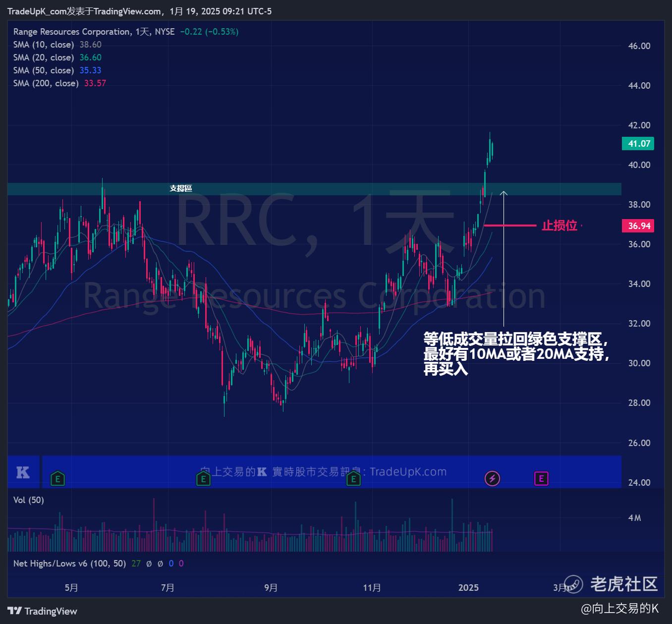Select the SMA (10, close) legend row
The height and width of the screenshot is (624, 672).
click(57, 45)
